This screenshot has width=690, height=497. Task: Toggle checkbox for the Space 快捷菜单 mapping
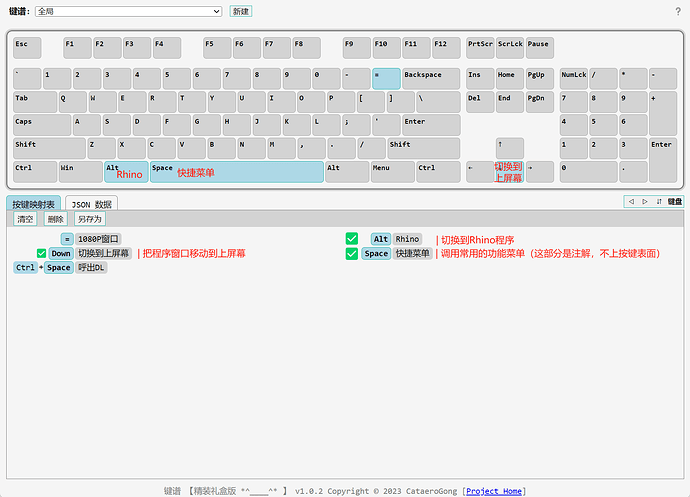point(352,254)
